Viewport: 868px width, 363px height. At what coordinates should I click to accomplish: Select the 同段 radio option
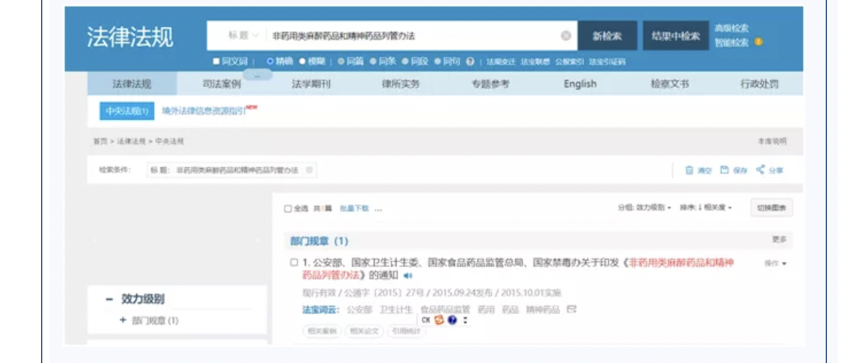click(405, 61)
